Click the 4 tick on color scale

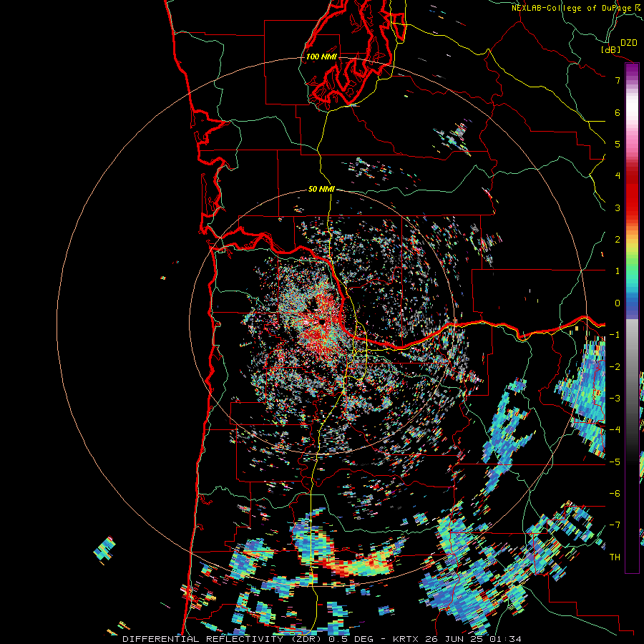point(618,176)
